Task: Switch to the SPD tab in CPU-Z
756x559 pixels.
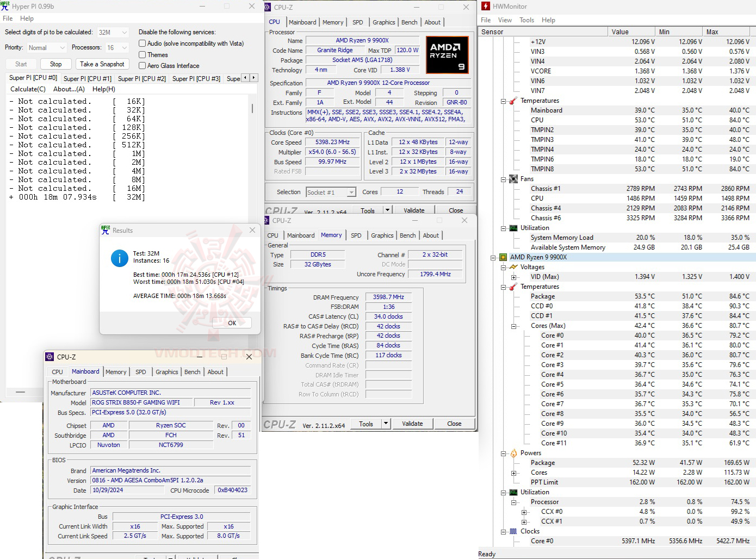Action: [358, 22]
